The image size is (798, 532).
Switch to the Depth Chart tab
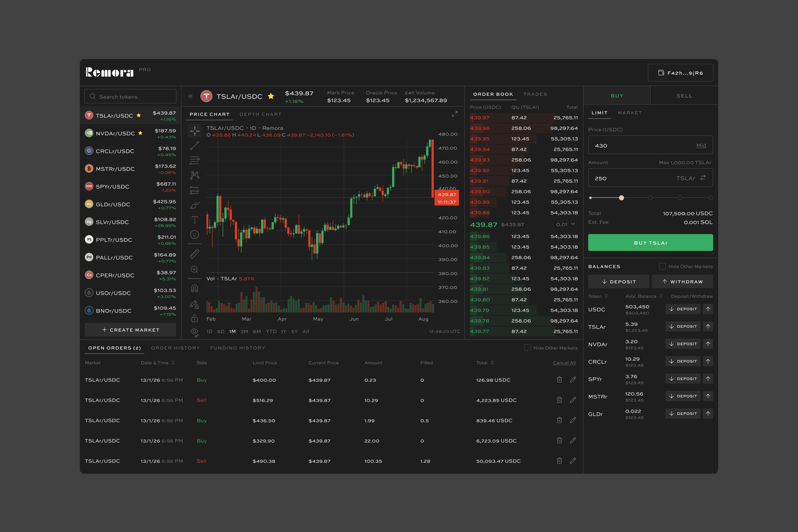point(261,114)
